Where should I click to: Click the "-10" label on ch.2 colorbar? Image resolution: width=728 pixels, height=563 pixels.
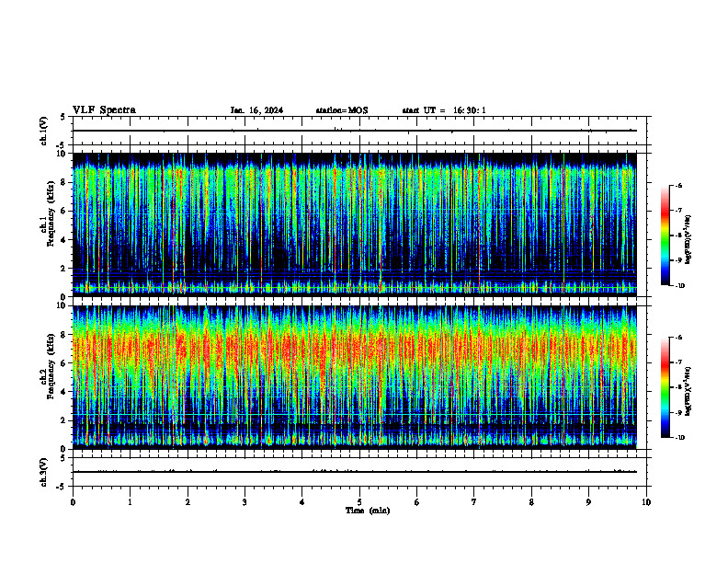click(680, 437)
